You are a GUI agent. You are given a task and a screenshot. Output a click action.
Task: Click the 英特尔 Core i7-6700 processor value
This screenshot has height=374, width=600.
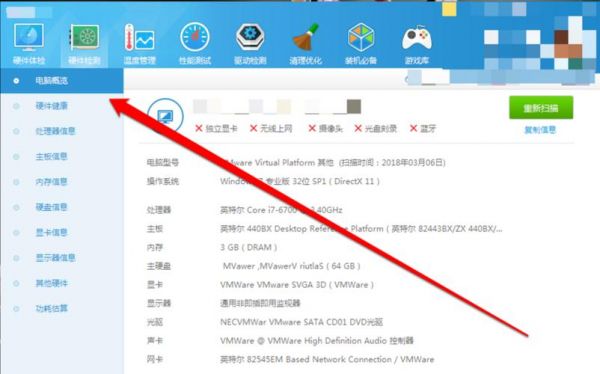pos(281,210)
